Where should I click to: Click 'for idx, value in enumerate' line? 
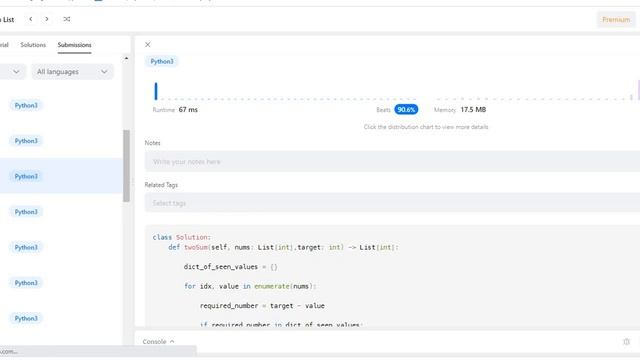[x=250, y=286]
